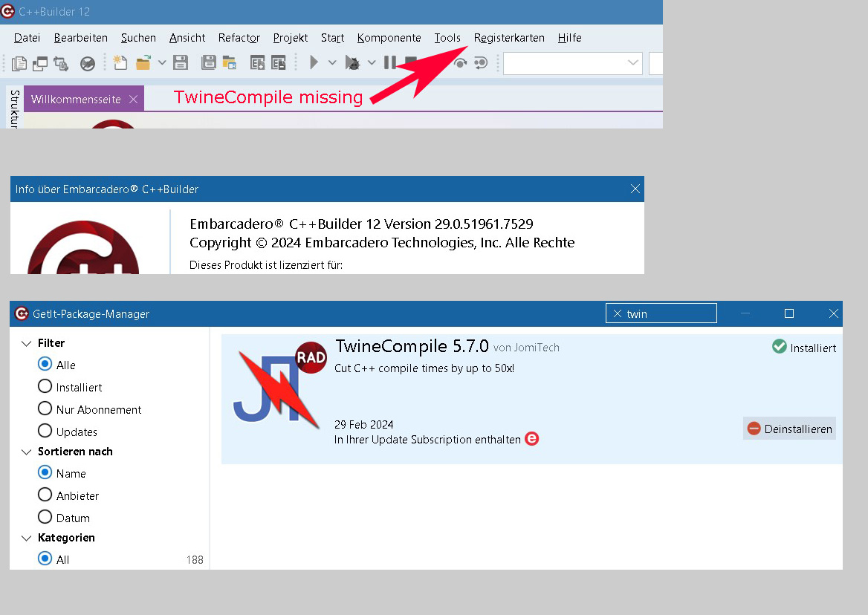The height and width of the screenshot is (615, 868).
Task: Click the Save All toolbar icon
Action: click(x=209, y=63)
